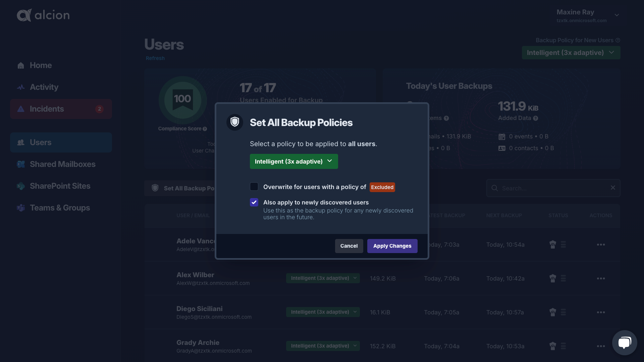The width and height of the screenshot is (644, 362).
Task: Open Alex Wilber policy dropdown
Action: (x=323, y=278)
